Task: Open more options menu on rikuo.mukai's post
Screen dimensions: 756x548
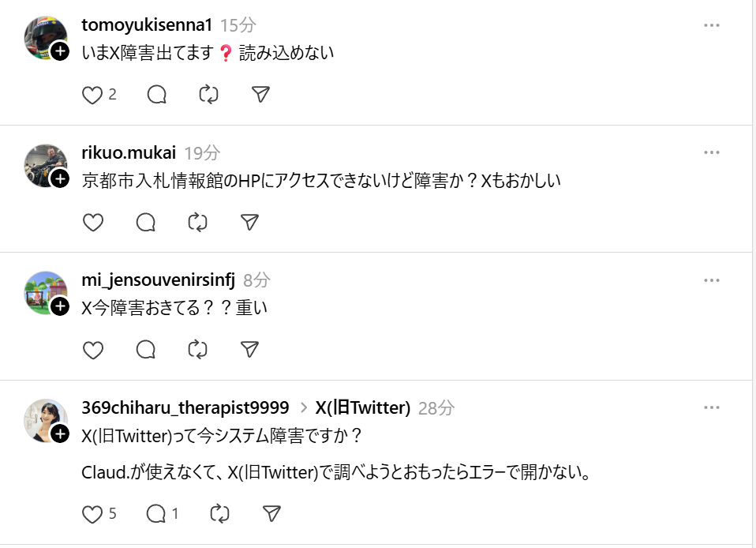Action: pos(712,152)
